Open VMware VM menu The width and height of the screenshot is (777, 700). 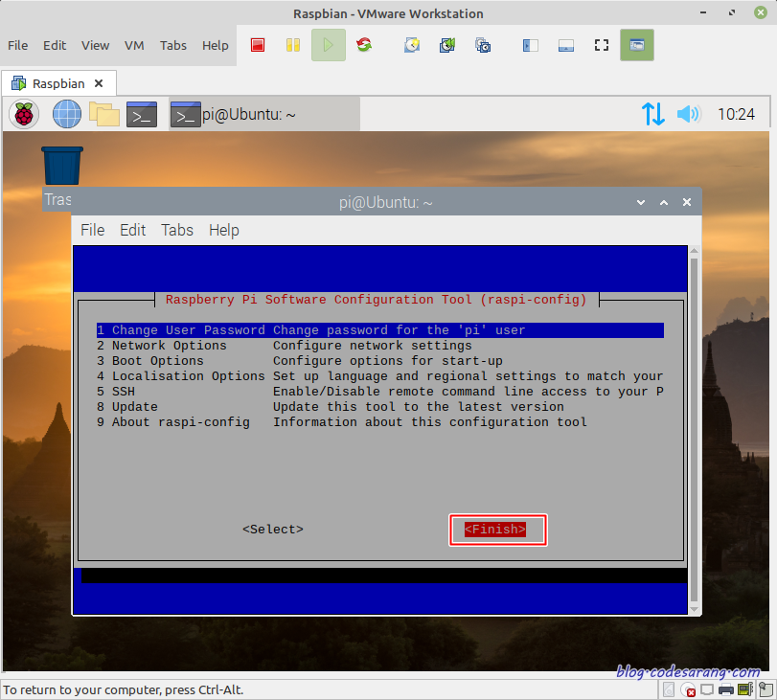(134, 46)
